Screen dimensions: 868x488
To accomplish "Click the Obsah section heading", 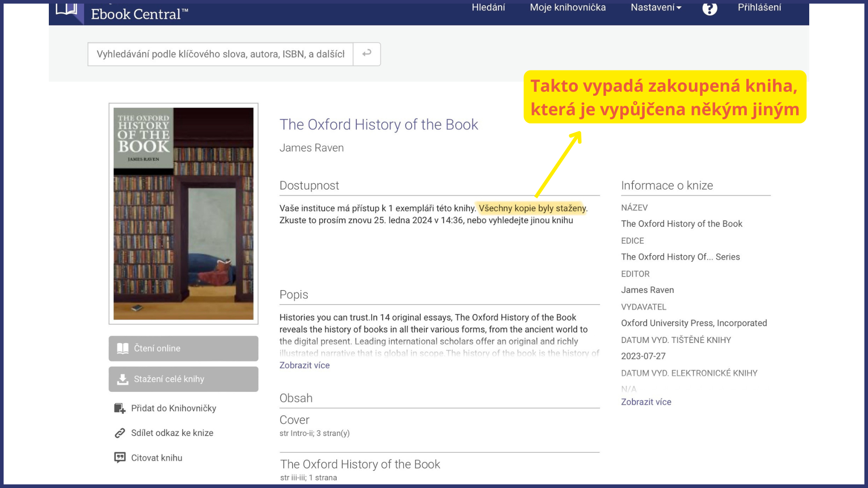I will click(x=296, y=398).
